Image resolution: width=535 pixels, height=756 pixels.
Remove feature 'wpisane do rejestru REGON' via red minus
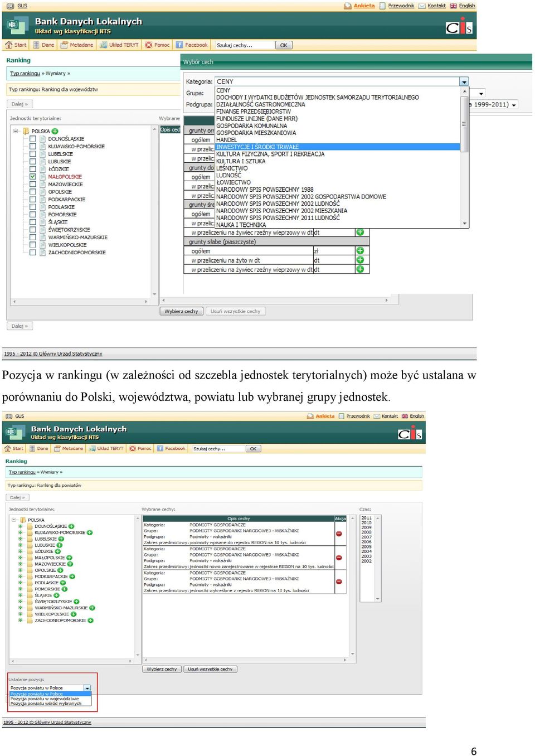click(339, 534)
